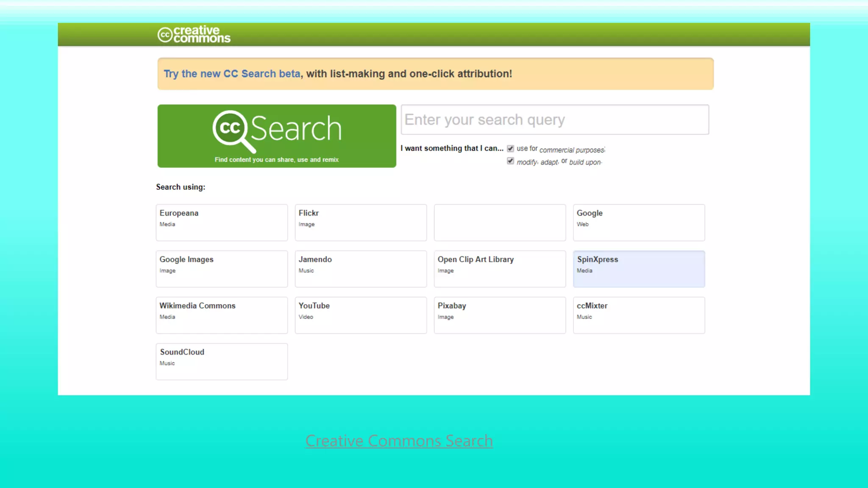Image resolution: width=868 pixels, height=488 pixels.
Task: Select Pixabay image source
Action: click(500, 315)
